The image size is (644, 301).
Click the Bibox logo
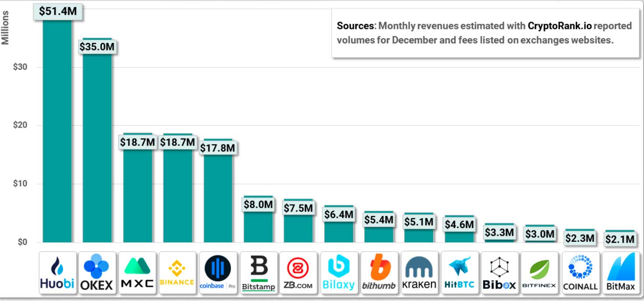(500, 272)
